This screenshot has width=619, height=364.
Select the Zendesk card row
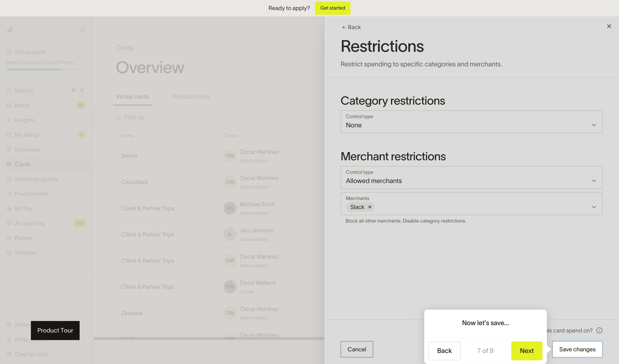pyautogui.click(x=208, y=313)
